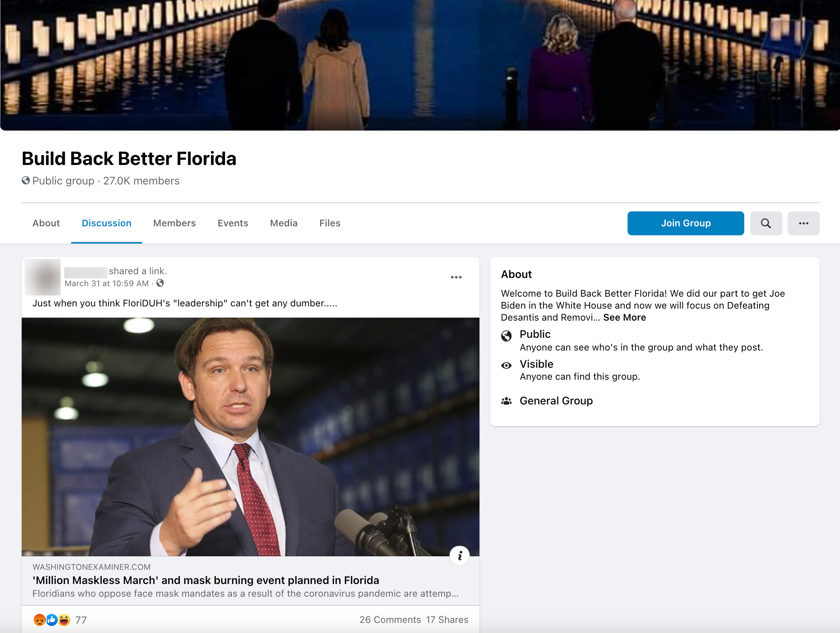
Task: Click the angry reaction emoji icon
Action: 40,620
